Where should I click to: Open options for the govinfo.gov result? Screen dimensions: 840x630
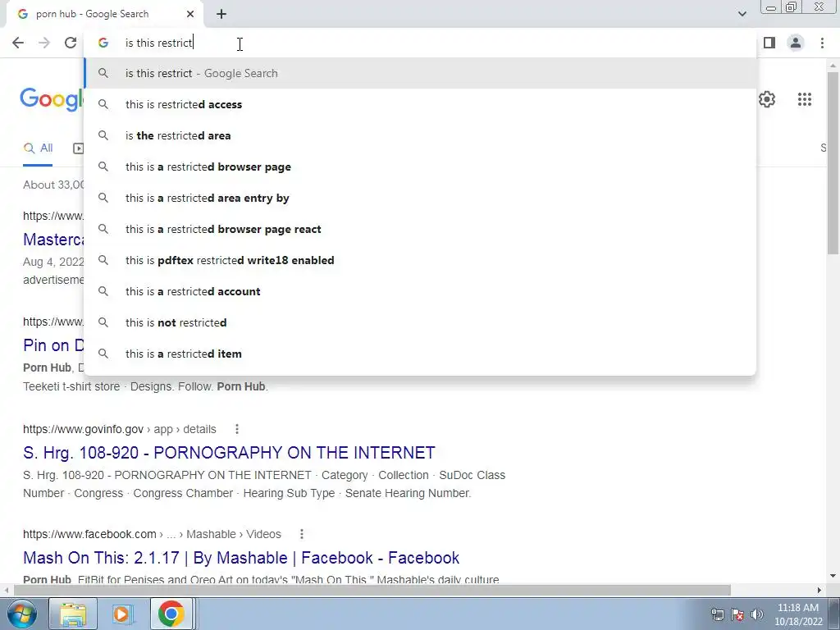(x=237, y=429)
